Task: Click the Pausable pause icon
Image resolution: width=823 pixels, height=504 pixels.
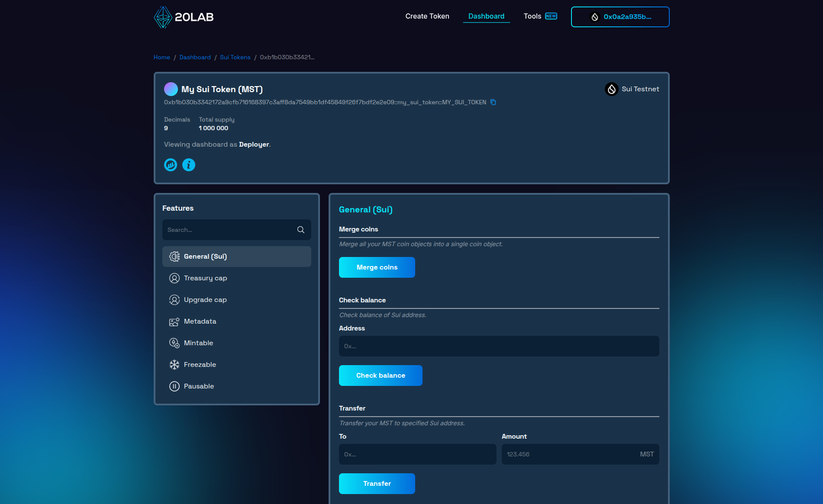Action: (x=174, y=386)
